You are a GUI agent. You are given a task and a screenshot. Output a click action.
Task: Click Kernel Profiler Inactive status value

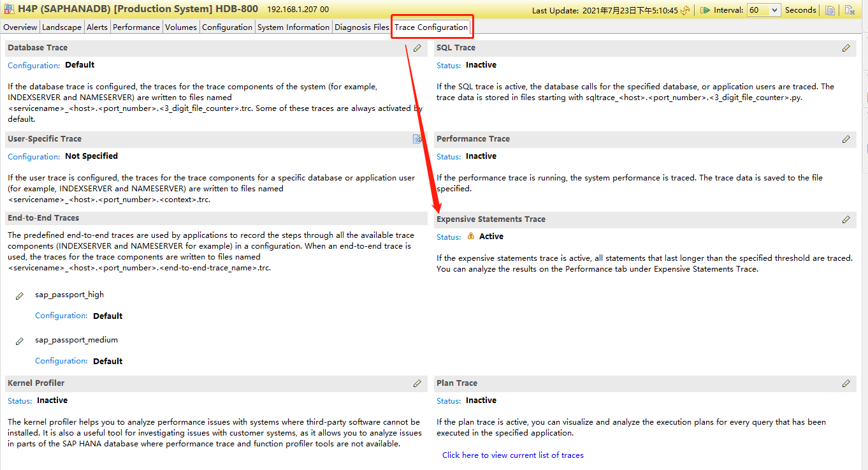[52, 400]
